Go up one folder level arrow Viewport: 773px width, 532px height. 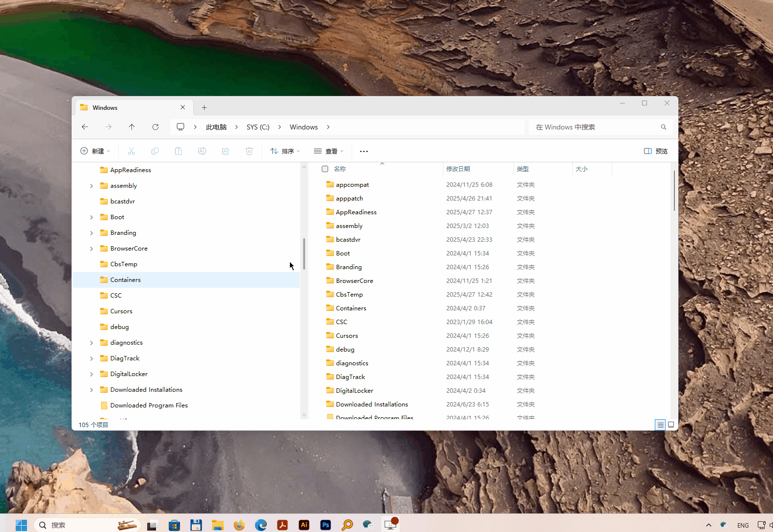(132, 127)
